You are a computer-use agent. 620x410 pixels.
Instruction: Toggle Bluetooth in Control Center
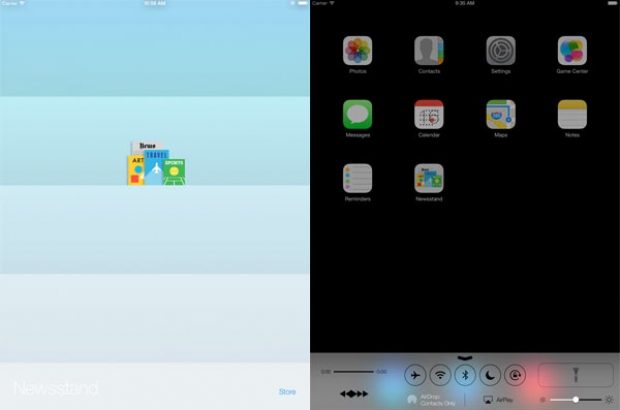(x=465, y=375)
